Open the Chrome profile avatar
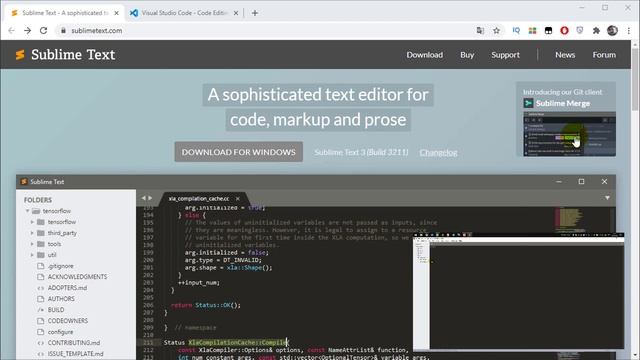Viewport: 640px width, 360px height. 612,31
